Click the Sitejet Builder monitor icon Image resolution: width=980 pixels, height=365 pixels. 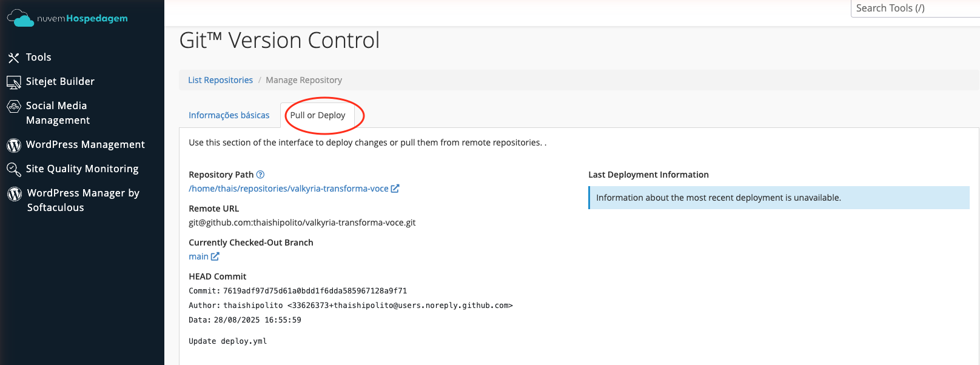tap(13, 82)
